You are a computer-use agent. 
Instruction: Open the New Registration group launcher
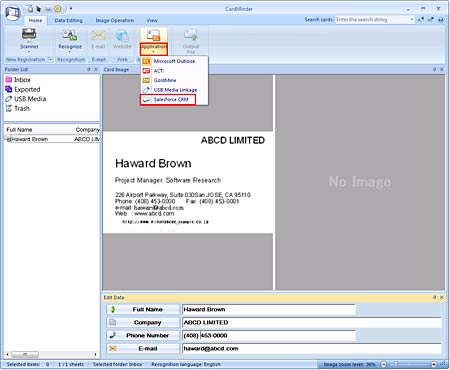coord(50,60)
